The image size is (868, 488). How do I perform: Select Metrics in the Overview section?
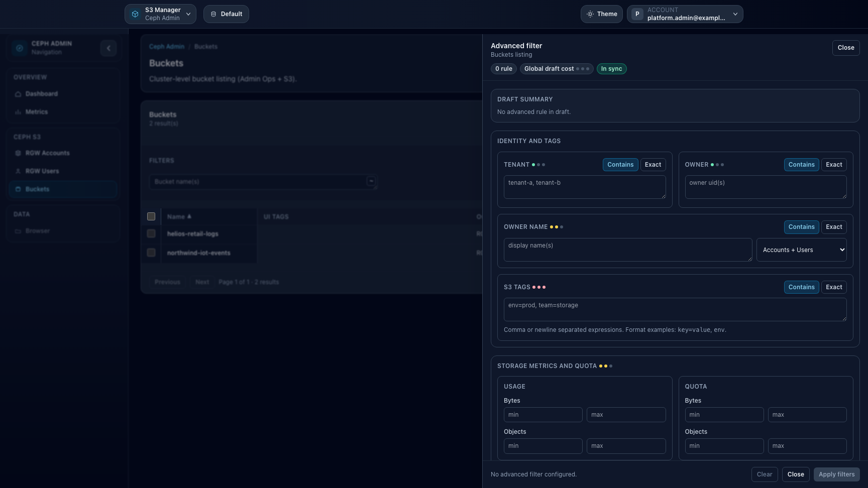tap(37, 112)
